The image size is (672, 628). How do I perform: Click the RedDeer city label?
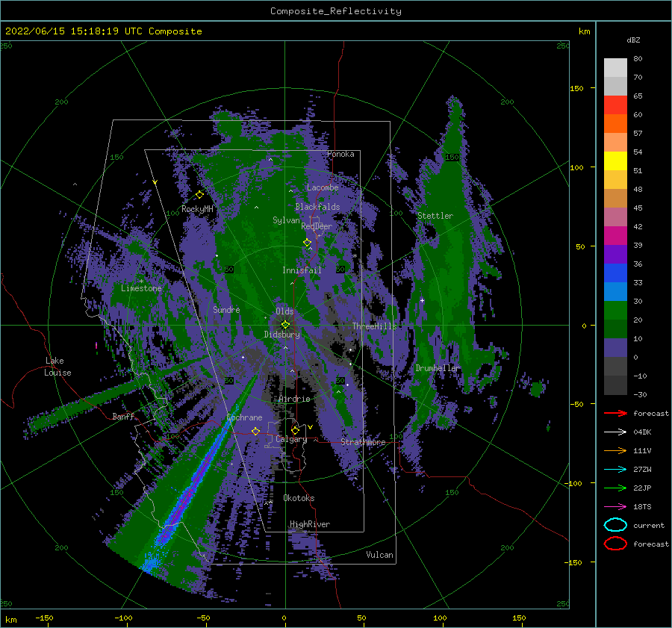317,226
